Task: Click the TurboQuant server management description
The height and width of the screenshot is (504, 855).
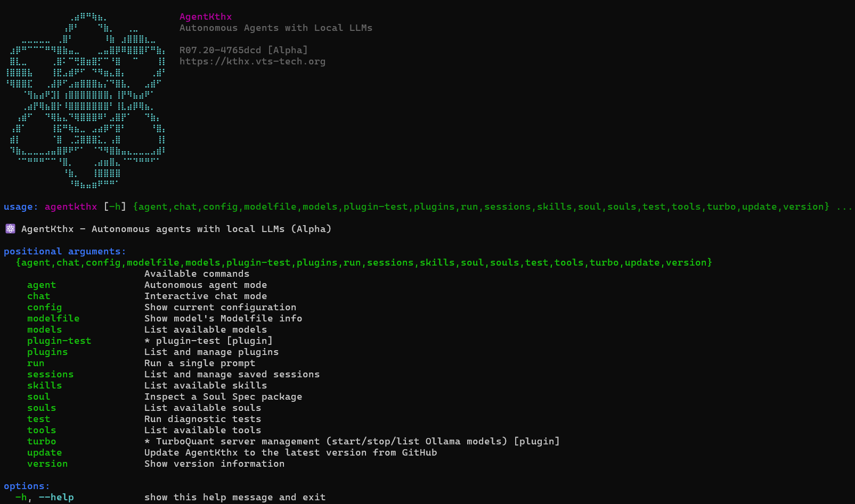Action: point(352,441)
